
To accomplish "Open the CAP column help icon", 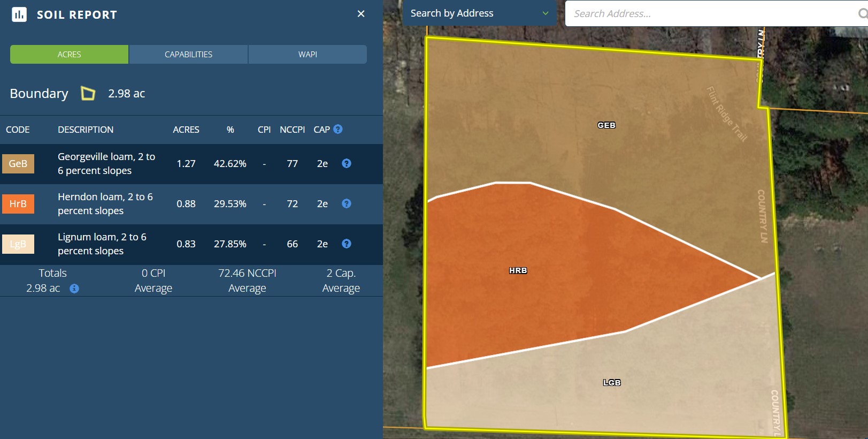I will (x=338, y=129).
